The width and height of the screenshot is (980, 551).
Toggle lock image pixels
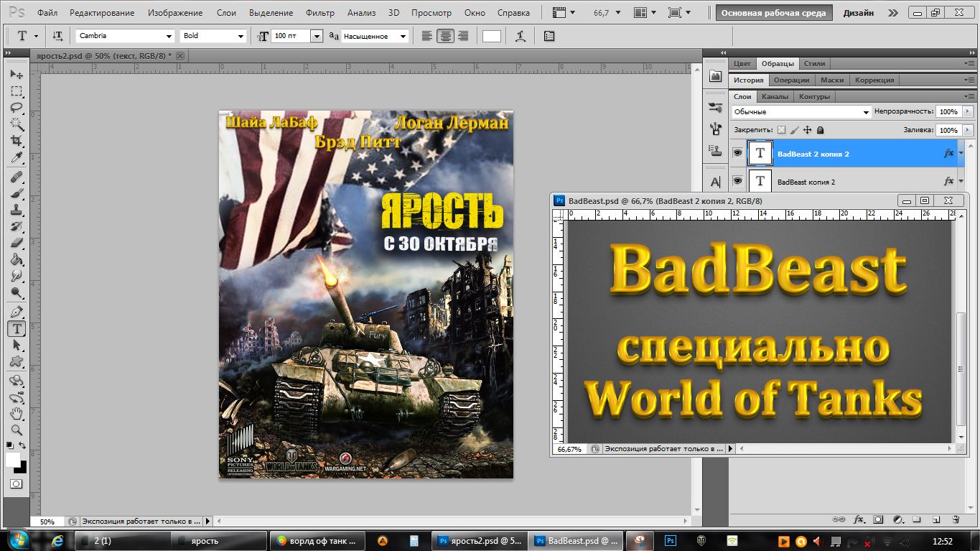795,130
